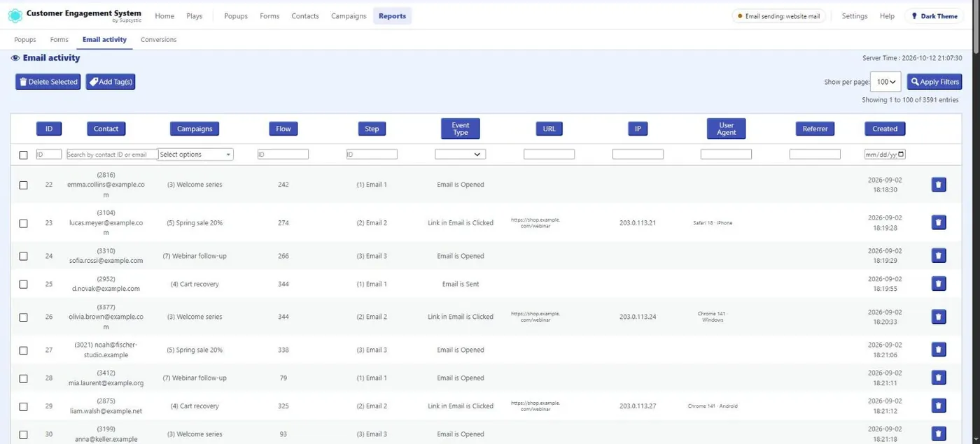This screenshot has height=444, width=980.
Task: Enable the checkbox for row 29
Action: tap(23, 406)
